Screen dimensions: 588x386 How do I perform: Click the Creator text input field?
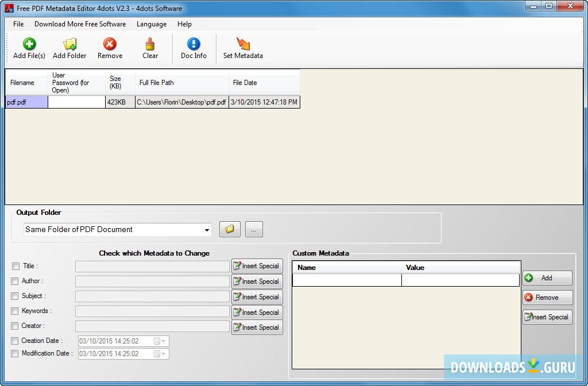tap(152, 326)
